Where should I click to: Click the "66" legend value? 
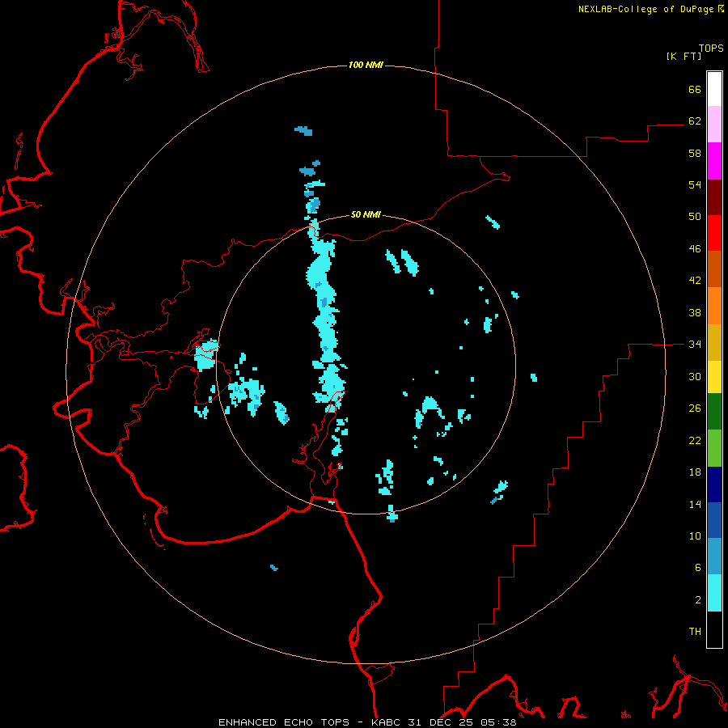tap(695, 89)
